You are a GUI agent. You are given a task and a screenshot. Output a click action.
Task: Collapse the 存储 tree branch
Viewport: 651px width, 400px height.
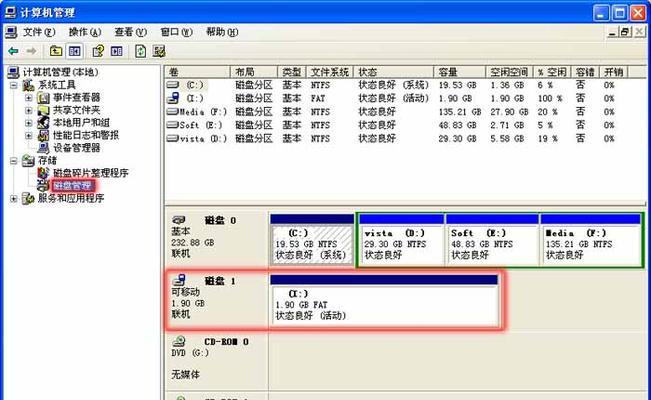(14, 161)
